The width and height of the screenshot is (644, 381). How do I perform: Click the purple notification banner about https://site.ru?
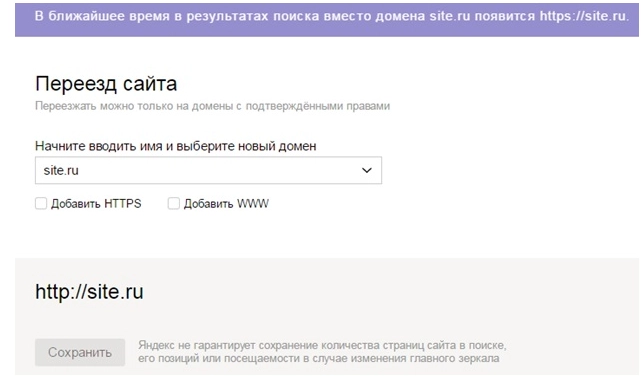point(327,19)
